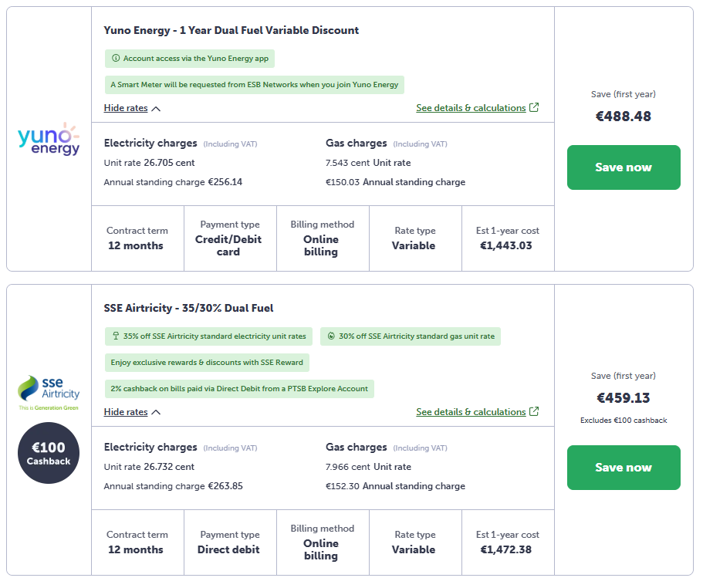The image size is (703, 588).
Task: Collapse Yuno Energy rates using chevron arrow
Action: point(156,109)
